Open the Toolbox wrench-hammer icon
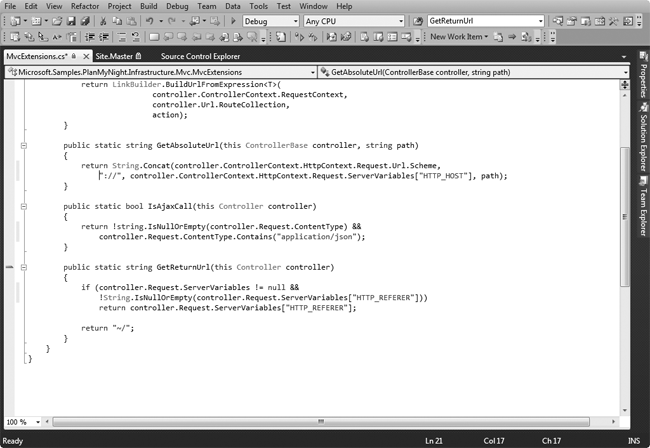The width and height of the screenshot is (650, 448). tap(614, 21)
